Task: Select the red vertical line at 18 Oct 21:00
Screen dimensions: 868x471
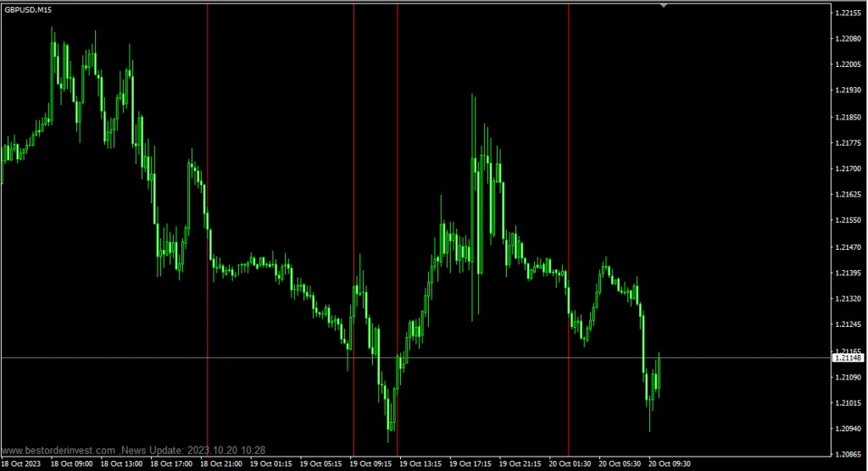Action: tap(208, 230)
